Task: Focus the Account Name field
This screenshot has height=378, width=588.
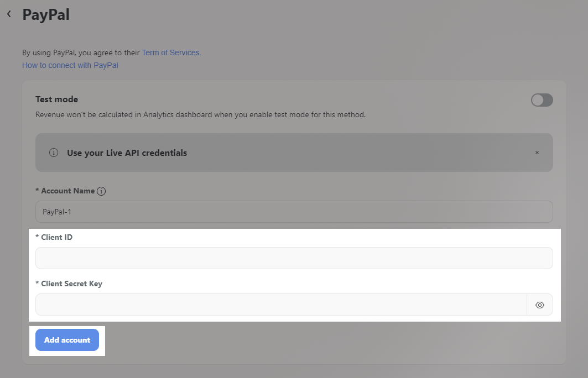Action: [x=294, y=212]
